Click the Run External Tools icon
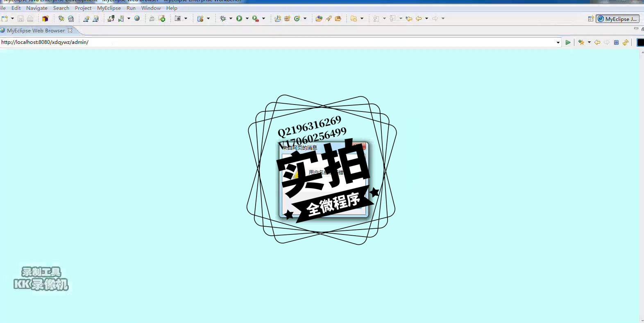Image resolution: width=644 pixels, height=323 pixels. coord(256,18)
